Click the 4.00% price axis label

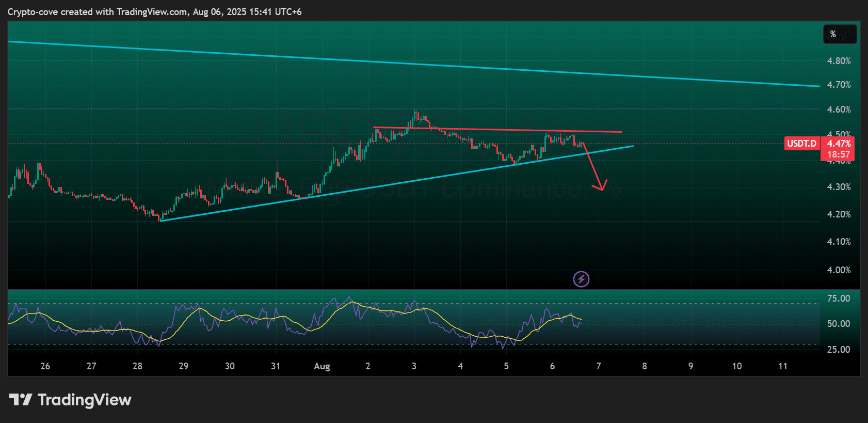click(x=839, y=270)
